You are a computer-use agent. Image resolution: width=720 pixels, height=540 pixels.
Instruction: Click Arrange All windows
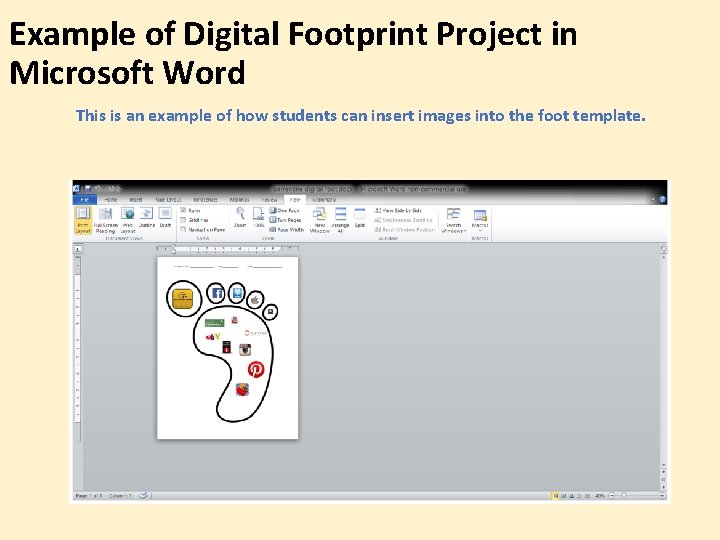coord(340,220)
